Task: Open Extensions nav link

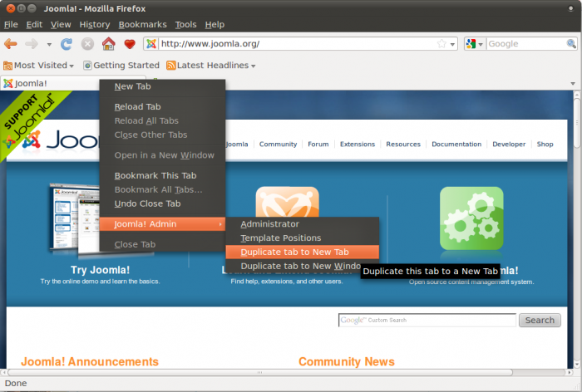Action: click(x=358, y=145)
